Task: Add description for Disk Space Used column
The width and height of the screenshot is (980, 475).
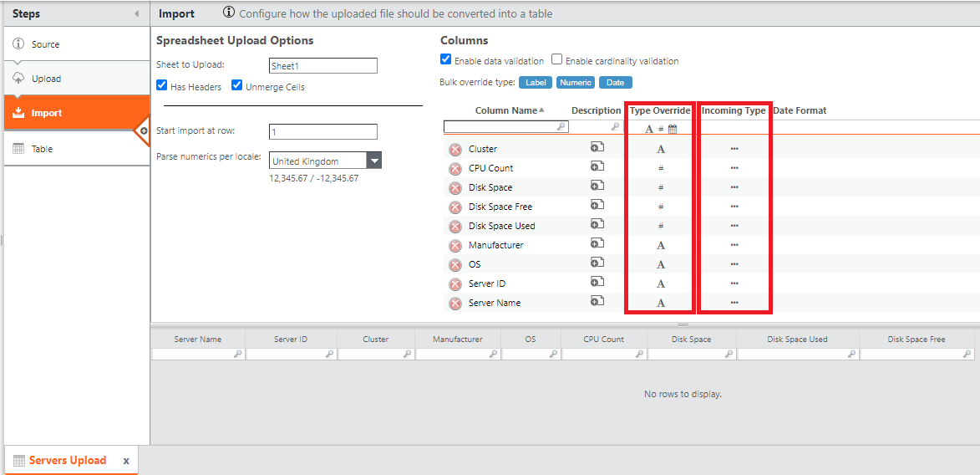Action: 597,224
